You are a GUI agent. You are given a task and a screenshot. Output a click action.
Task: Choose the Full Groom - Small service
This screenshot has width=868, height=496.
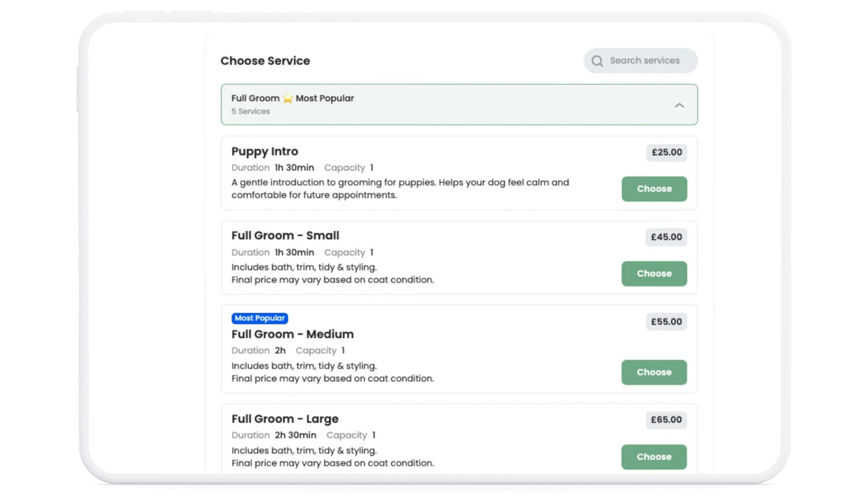click(654, 274)
